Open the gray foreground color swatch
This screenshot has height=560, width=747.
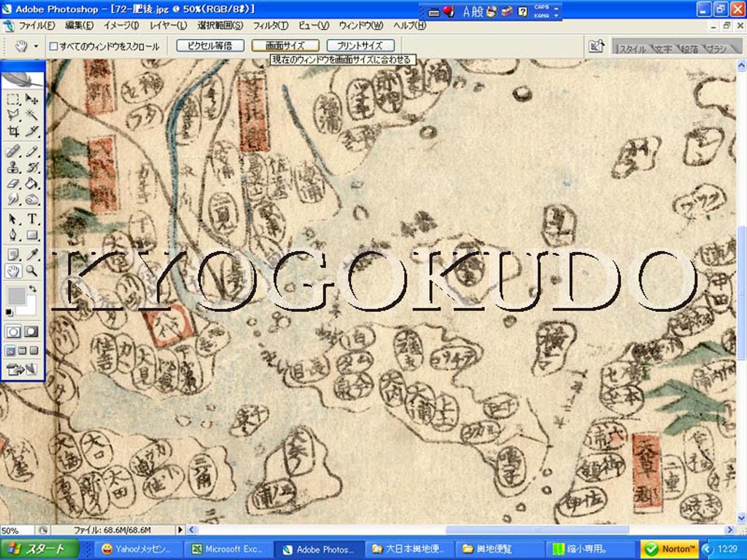pos(16,296)
